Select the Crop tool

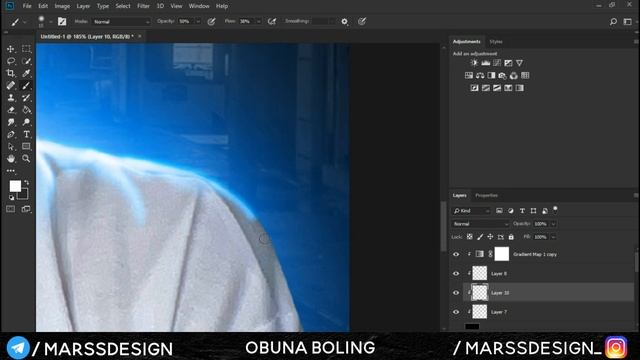click(x=11, y=73)
